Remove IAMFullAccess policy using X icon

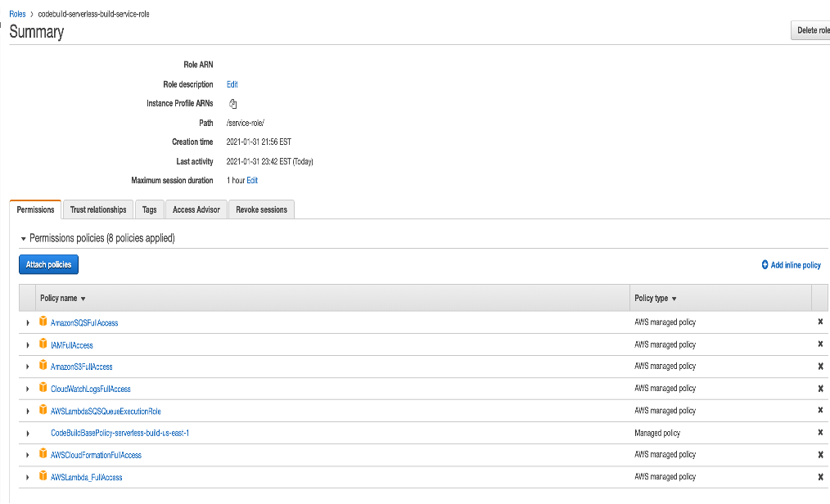click(x=820, y=344)
